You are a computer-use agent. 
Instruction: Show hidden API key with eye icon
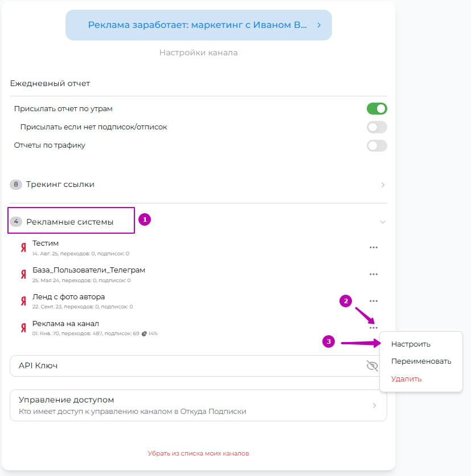[x=372, y=366]
